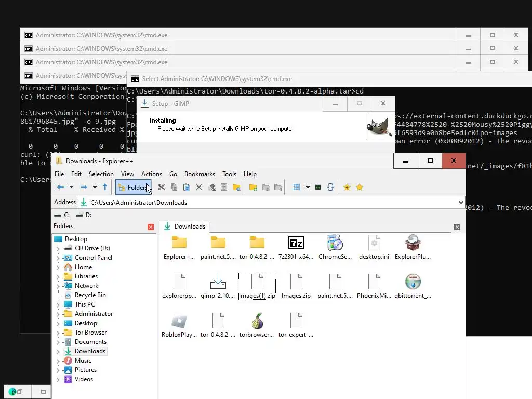Expand the CD Drive (D:) tree node
Screen dimensions: 532x399
click(x=58, y=249)
